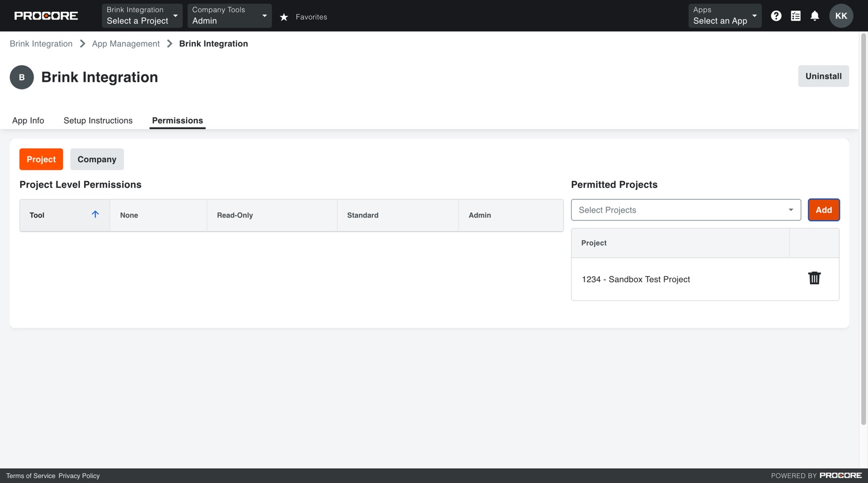Open the Company Tools Admin dropdown
Viewport: 868px width, 483px height.
pos(229,16)
